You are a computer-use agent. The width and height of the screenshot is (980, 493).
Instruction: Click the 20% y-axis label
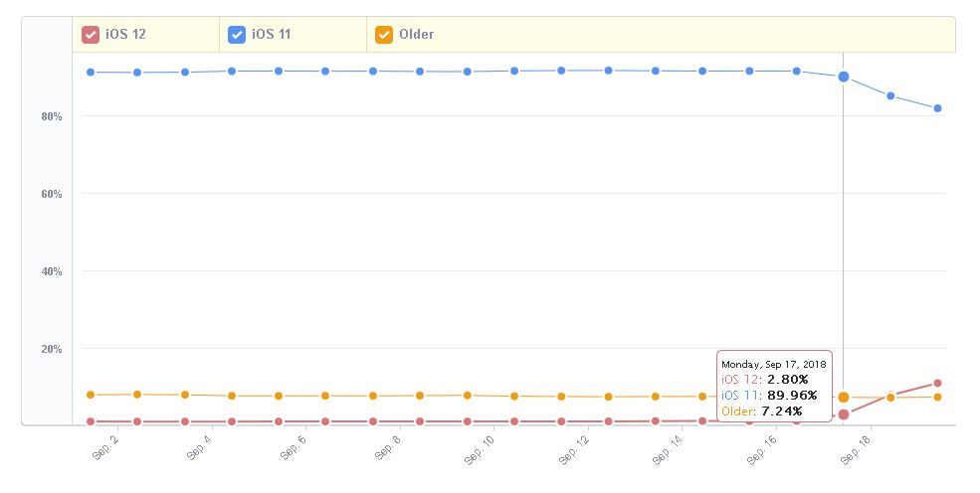coord(51,349)
